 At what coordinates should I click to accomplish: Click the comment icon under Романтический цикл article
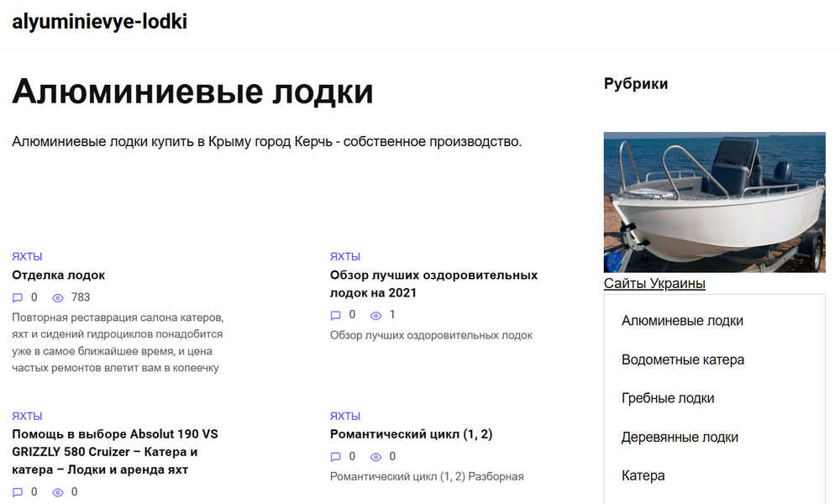[335, 456]
